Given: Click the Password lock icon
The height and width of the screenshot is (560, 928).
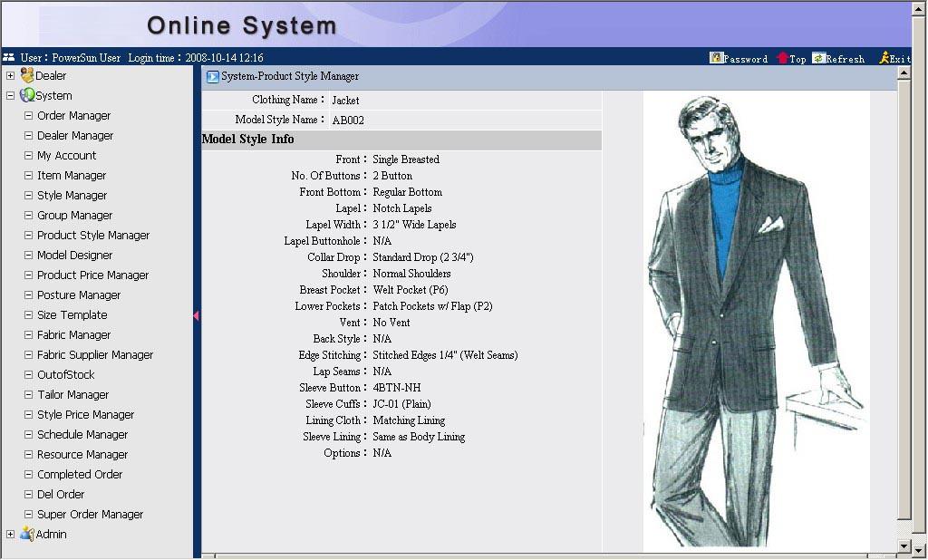Looking at the screenshot, I should 716,58.
